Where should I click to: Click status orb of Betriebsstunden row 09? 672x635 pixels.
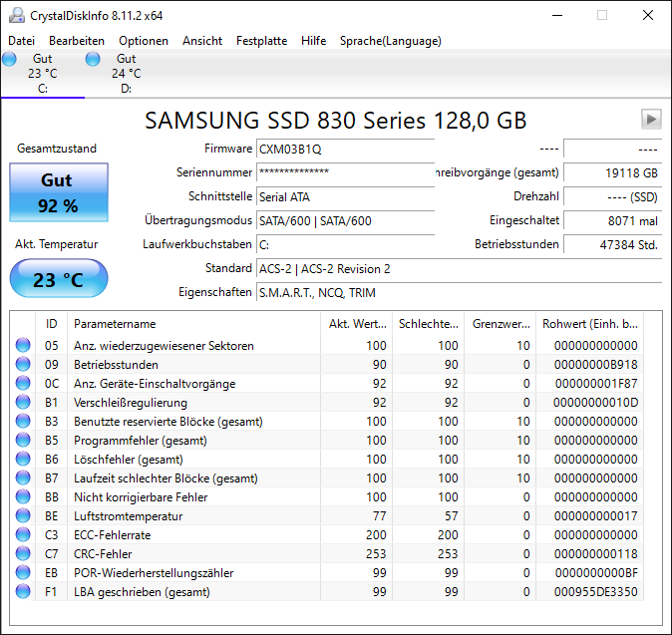click(23, 364)
